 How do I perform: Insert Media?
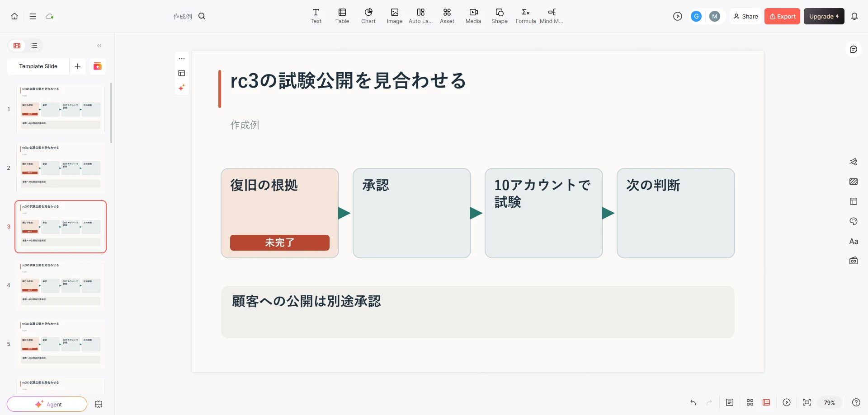[x=473, y=16]
